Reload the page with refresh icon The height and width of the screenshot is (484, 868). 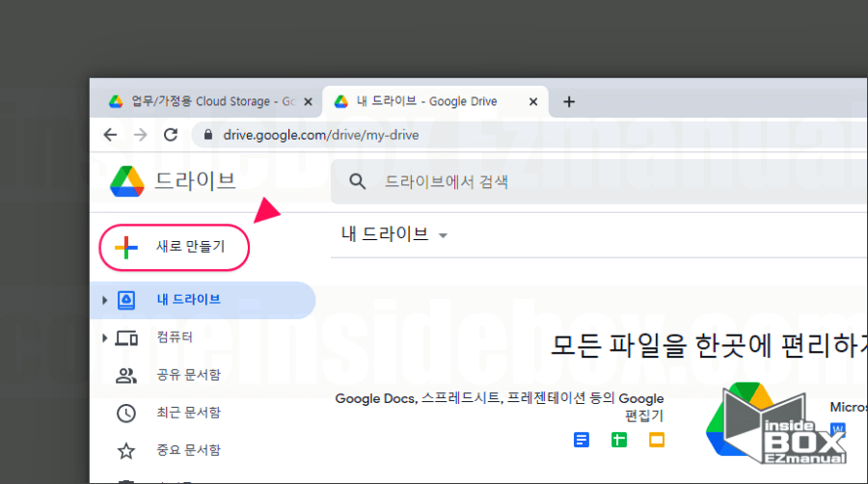[x=171, y=135]
